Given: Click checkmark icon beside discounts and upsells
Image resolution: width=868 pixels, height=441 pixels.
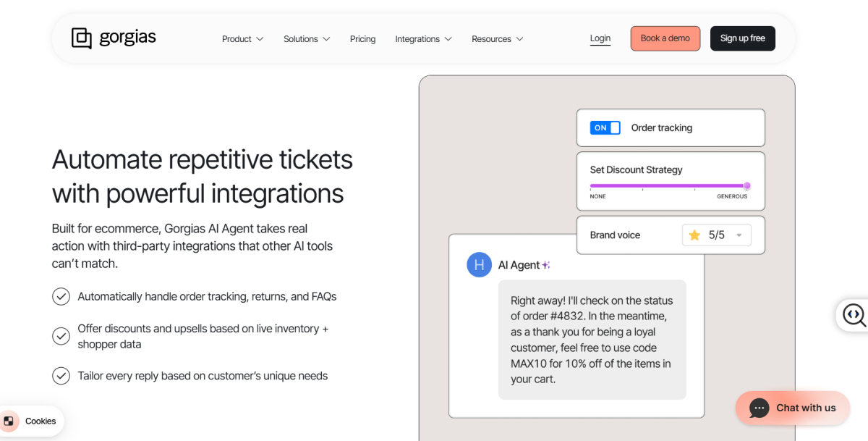Looking at the screenshot, I should click(x=61, y=336).
